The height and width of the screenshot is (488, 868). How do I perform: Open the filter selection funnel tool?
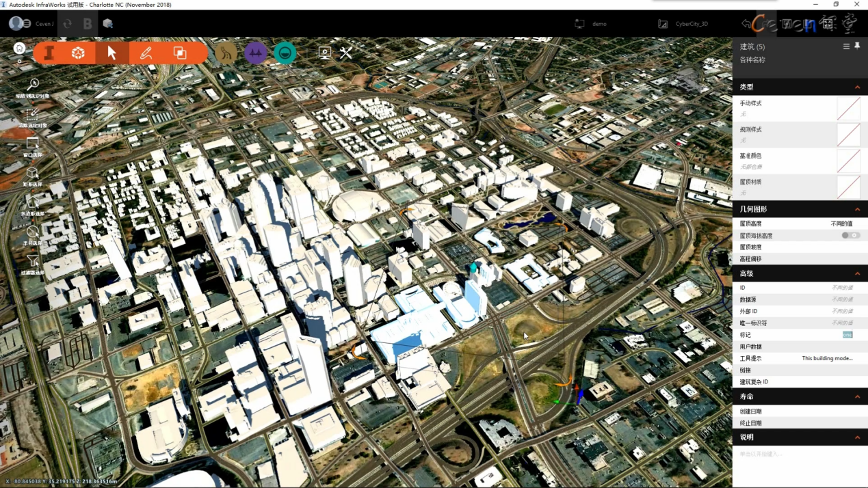pos(33,265)
